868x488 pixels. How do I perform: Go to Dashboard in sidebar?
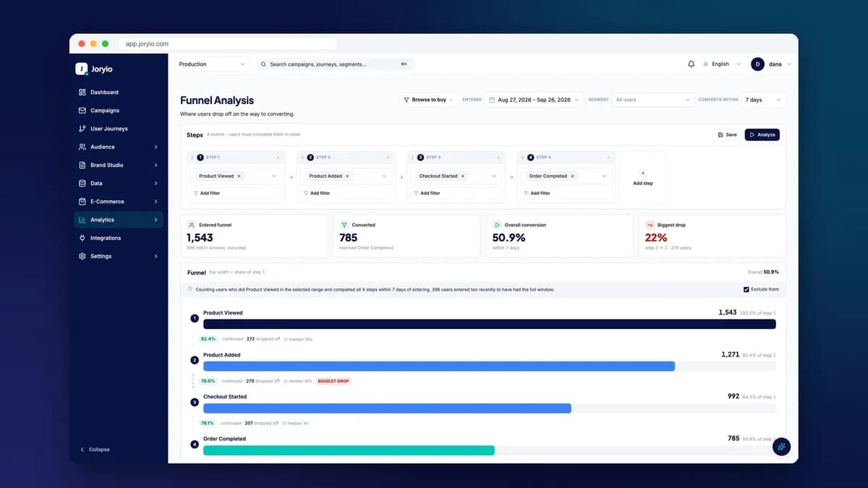click(119, 93)
